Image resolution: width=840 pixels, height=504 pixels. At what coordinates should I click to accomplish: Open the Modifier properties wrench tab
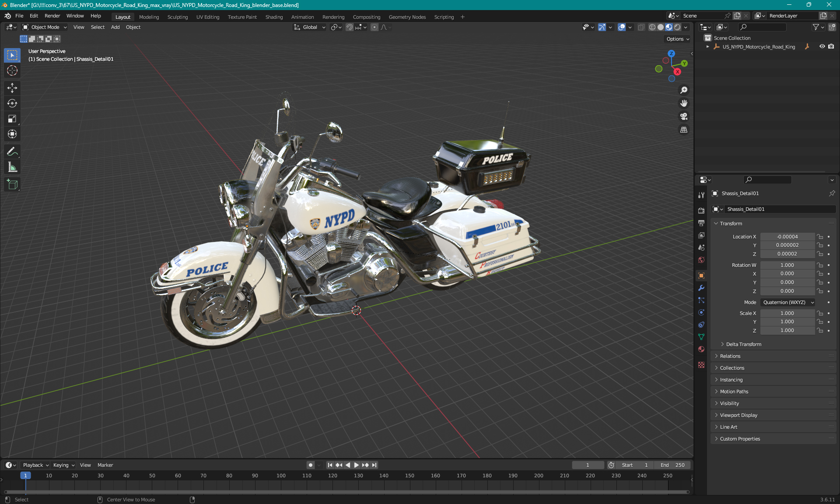[701, 288]
